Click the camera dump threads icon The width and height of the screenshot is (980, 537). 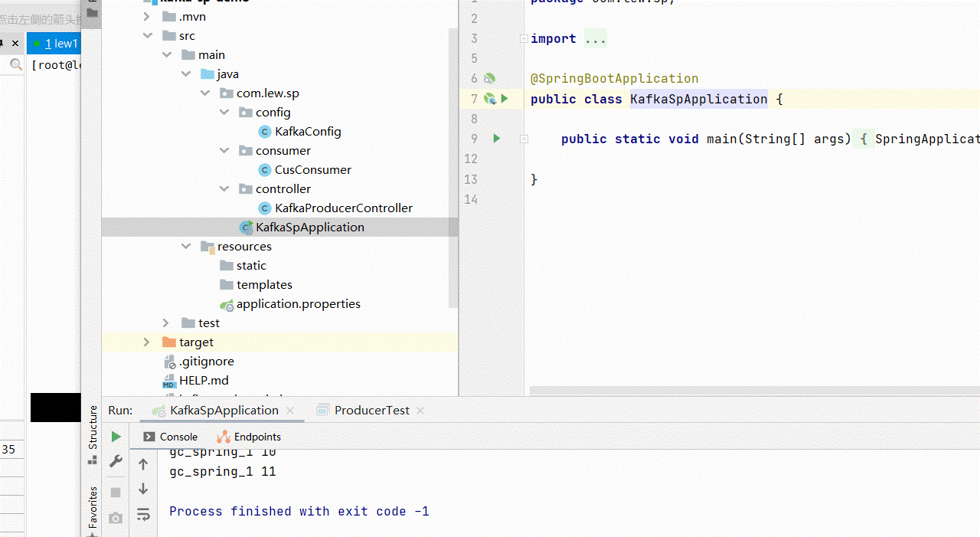click(116, 518)
